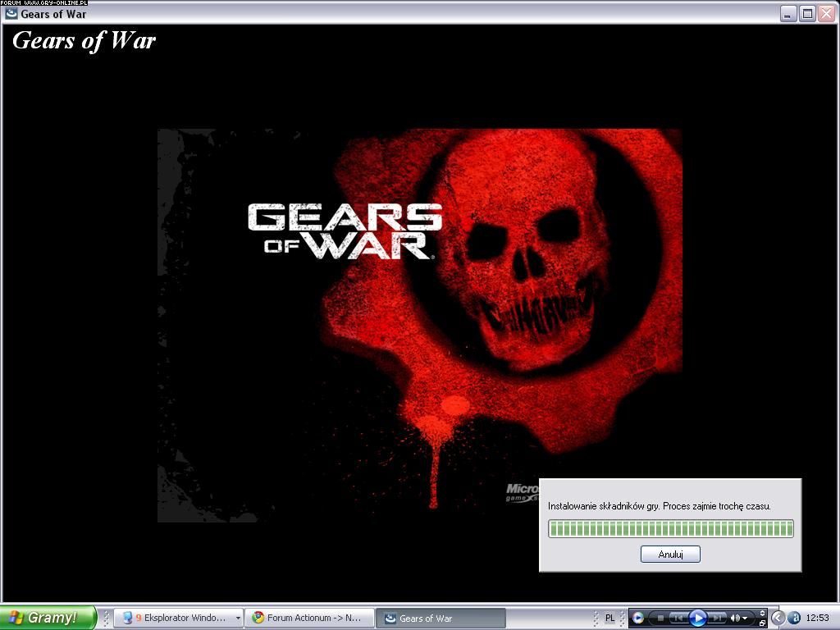The height and width of the screenshot is (630, 840).
Task: Skip to previous track in media toolbar
Action: coord(678,618)
